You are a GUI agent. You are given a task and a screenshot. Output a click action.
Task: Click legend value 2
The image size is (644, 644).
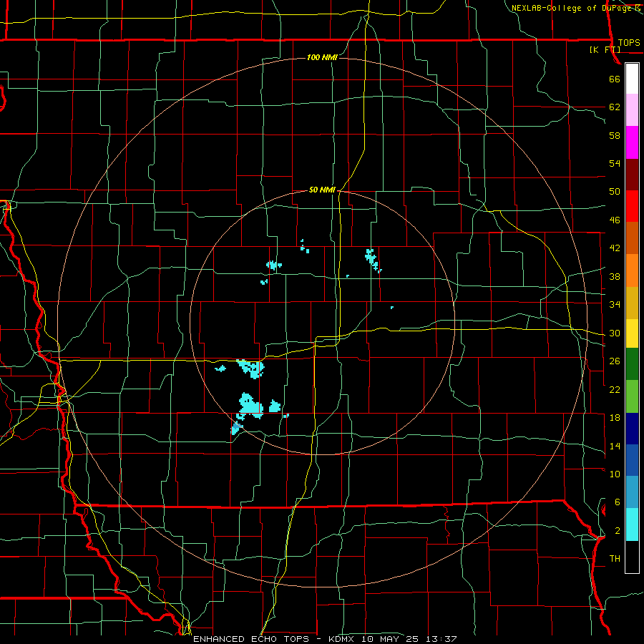617,531
